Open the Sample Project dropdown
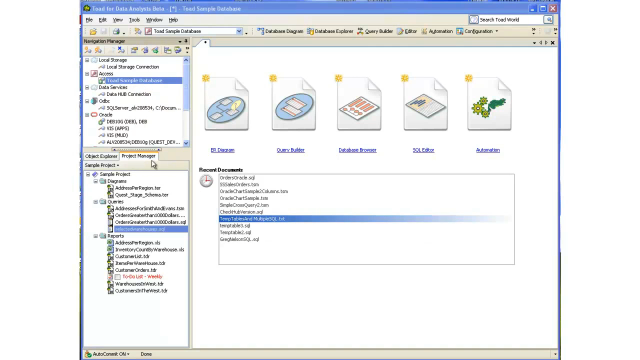Image resolution: width=640 pixels, height=360 pixels. (x=102, y=165)
